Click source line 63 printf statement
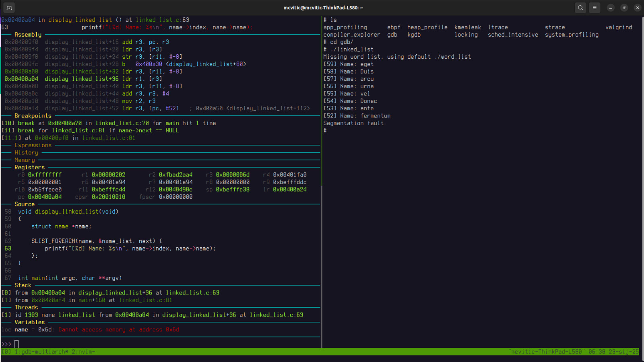This screenshot has height=362, width=644. 130,249
